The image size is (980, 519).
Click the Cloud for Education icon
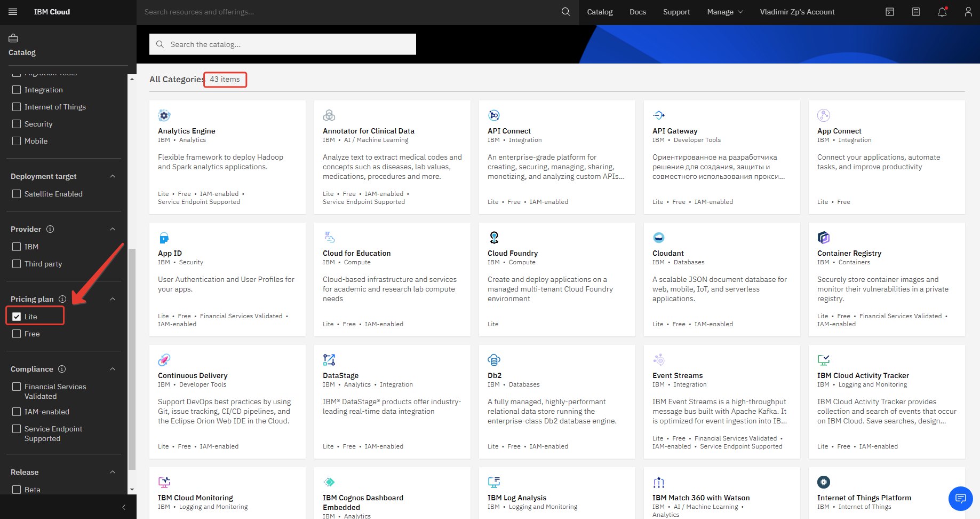click(329, 238)
